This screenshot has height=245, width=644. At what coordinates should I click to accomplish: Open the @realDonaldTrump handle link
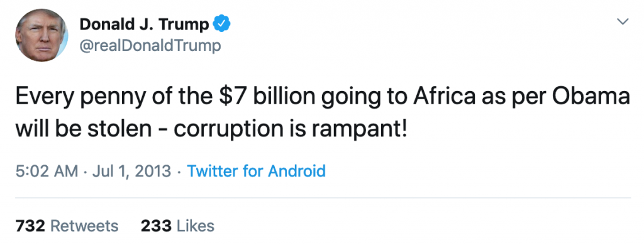(150, 46)
